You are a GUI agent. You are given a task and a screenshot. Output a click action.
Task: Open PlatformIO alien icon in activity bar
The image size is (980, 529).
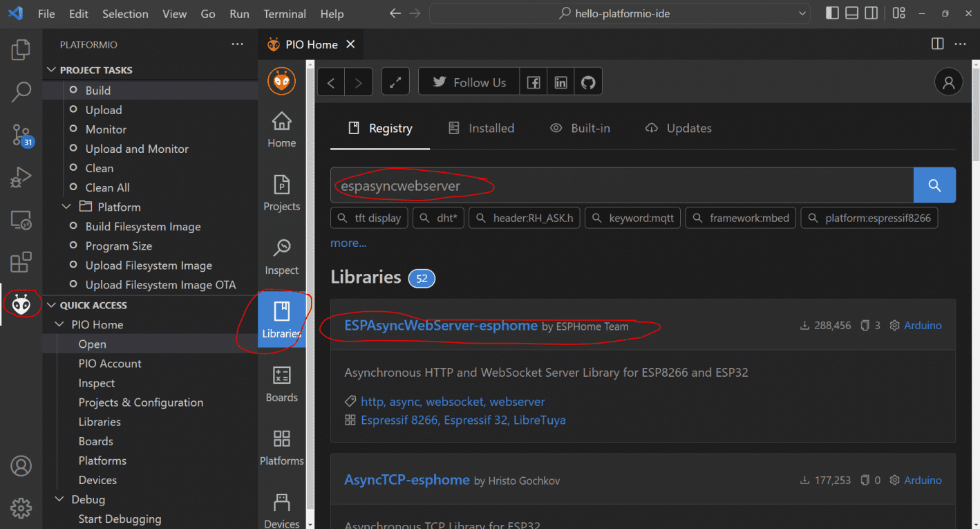[x=21, y=304]
